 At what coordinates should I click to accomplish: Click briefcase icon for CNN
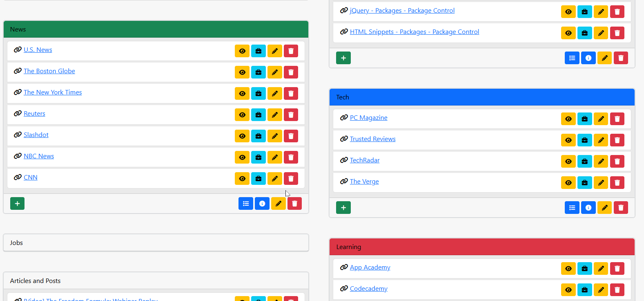258,179
